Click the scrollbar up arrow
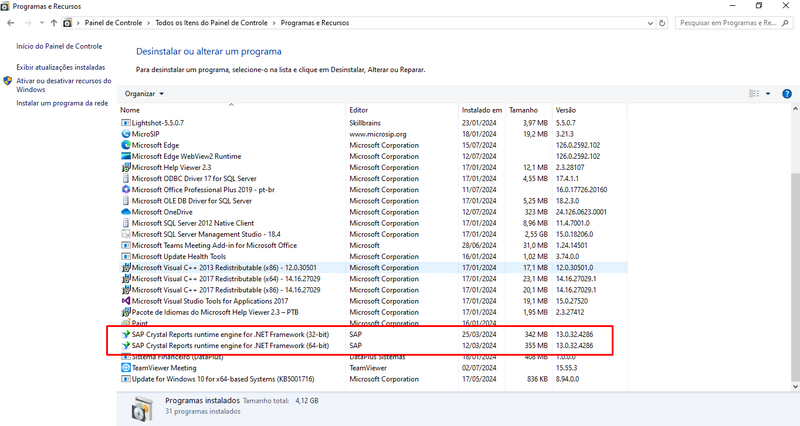 795,109
